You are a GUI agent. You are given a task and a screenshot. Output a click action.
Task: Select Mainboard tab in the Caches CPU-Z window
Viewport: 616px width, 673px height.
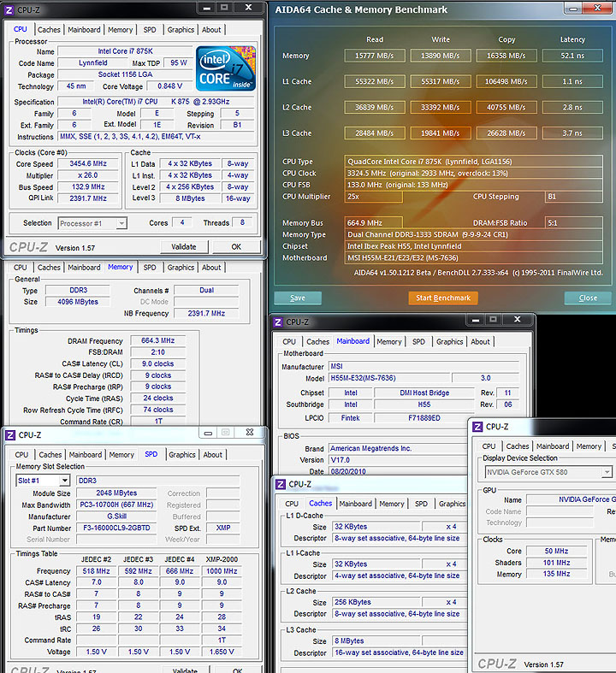tap(355, 504)
